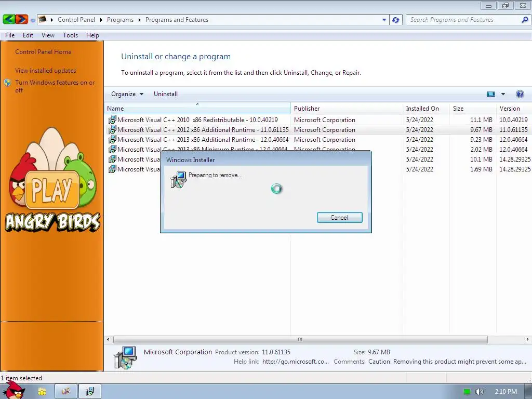532x399 pixels.
Task: Click icon of Visual C++ 2013 Additional Runtime
Action: click(x=112, y=139)
